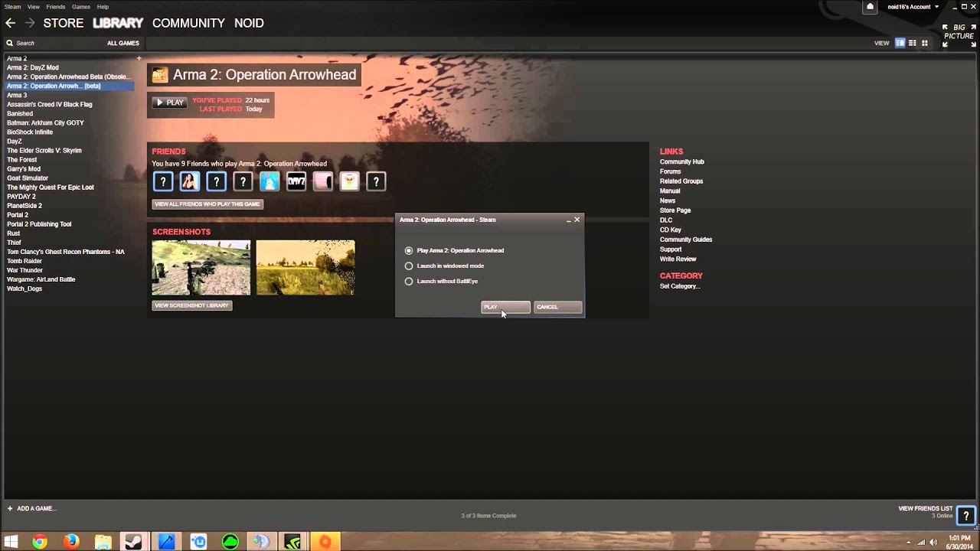
Task: Open Uplay from the taskbar
Action: 198,542
